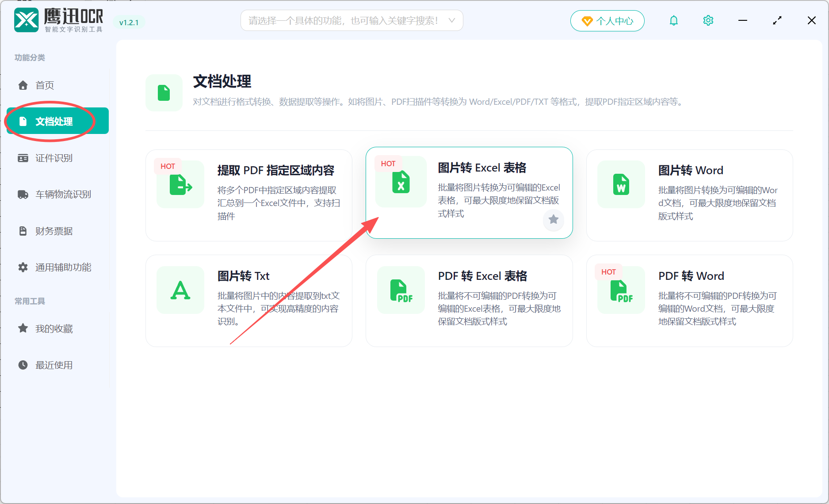The width and height of the screenshot is (829, 504).
Task: Click the HOT badge on PDF 转 Word card
Action: pos(608,272)
